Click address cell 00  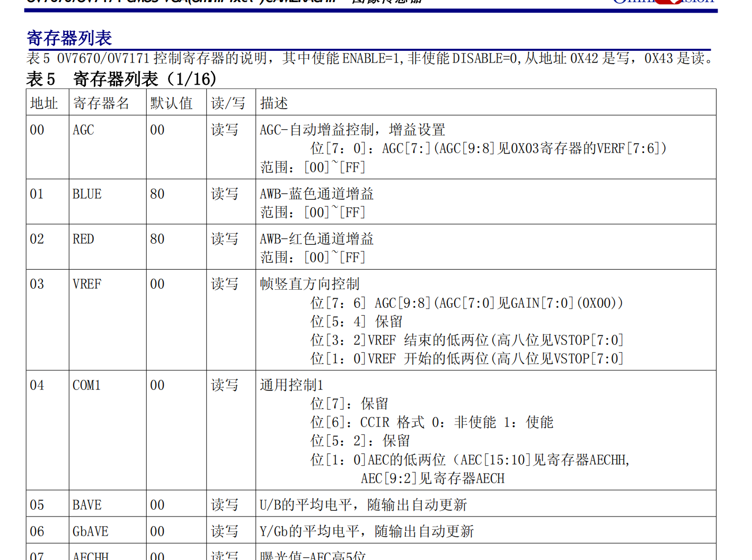click(37, 130)
